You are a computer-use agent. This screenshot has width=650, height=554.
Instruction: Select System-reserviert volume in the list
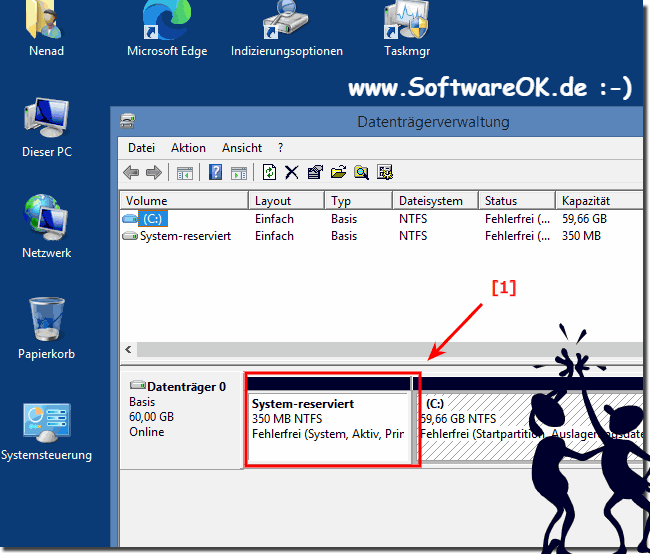click(185, 236)
